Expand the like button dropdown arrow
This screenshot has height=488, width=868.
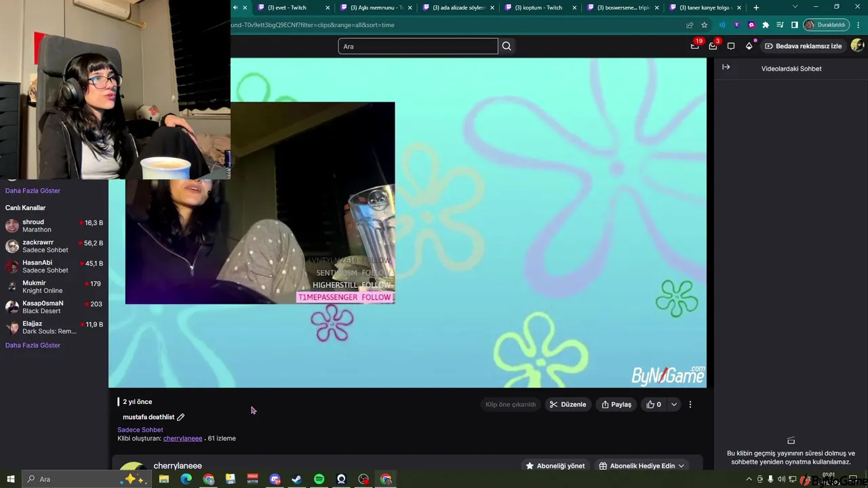point(674,405)
